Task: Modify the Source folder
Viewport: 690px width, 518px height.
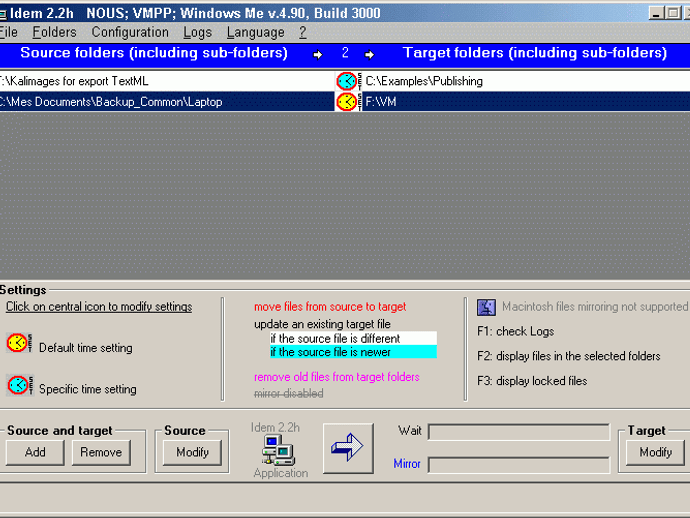Action: point(192,452)
